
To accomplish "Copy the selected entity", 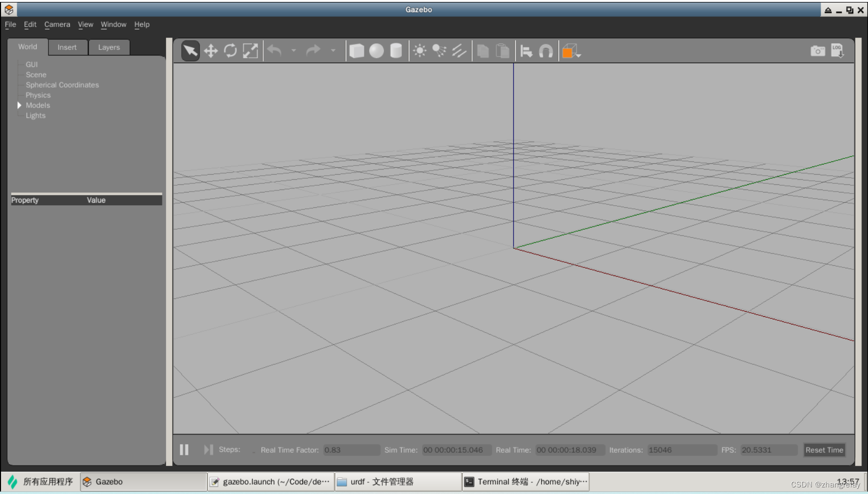I will tap(483, 51).
